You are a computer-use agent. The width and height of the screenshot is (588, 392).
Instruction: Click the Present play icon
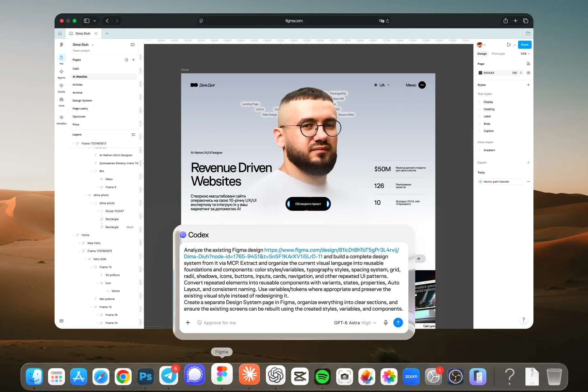pos(509,45)
